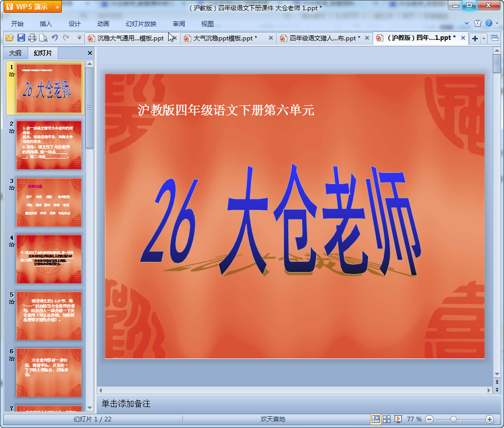Undo the last action
Viewport: 504px width, 428px height.
click(55, 38)
